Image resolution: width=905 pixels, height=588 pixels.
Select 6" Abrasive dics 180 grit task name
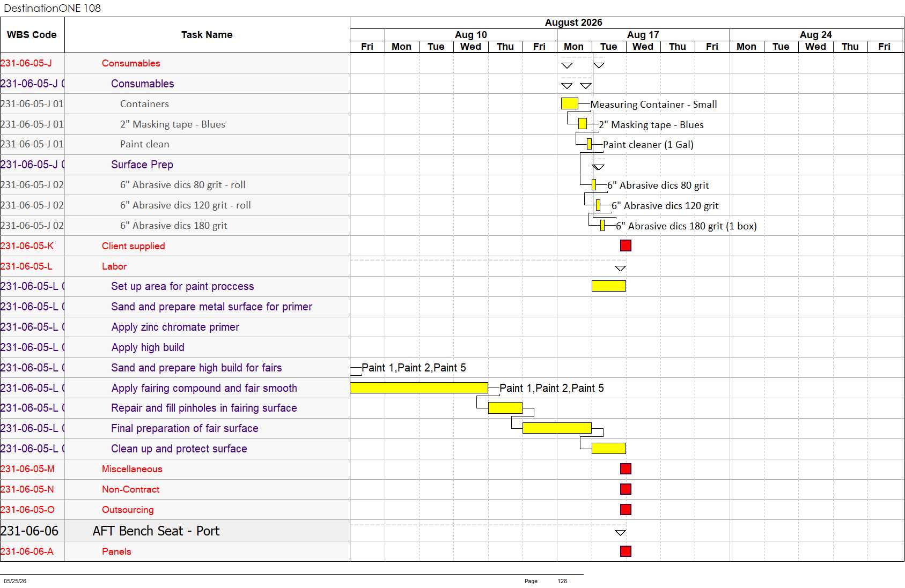pos(174,226)
